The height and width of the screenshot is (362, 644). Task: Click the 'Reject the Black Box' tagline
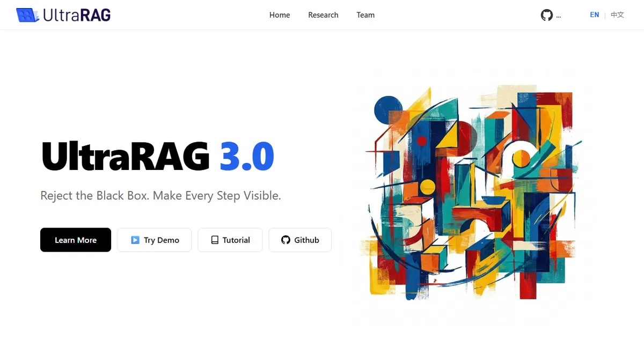(x=160, y=196)
